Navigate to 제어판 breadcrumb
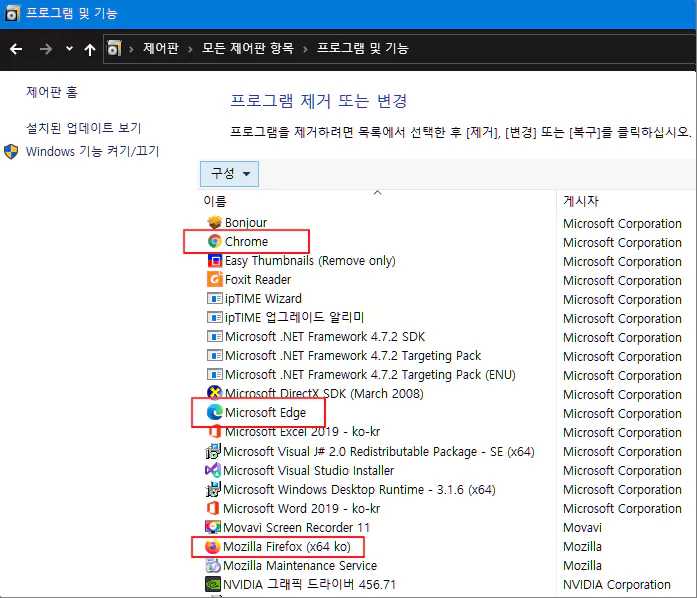 pos(161,48)
